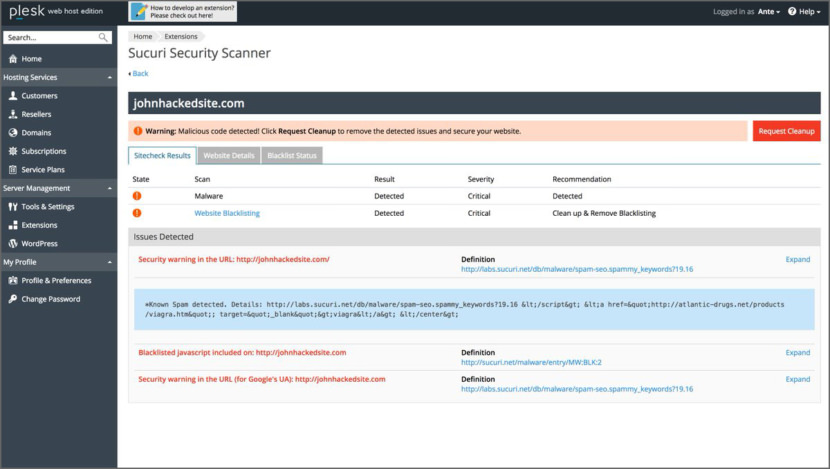Open Subscriptions in the sidebar

(x=43, y=151)
